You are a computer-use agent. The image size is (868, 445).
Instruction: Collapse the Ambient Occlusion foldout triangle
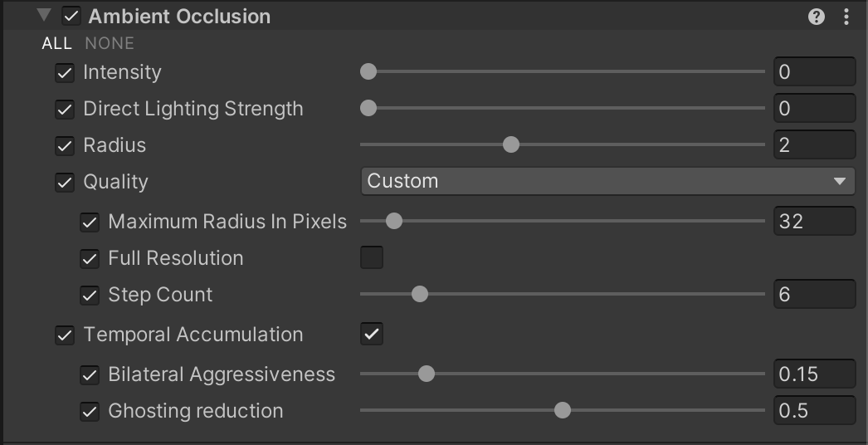[44, 16]
